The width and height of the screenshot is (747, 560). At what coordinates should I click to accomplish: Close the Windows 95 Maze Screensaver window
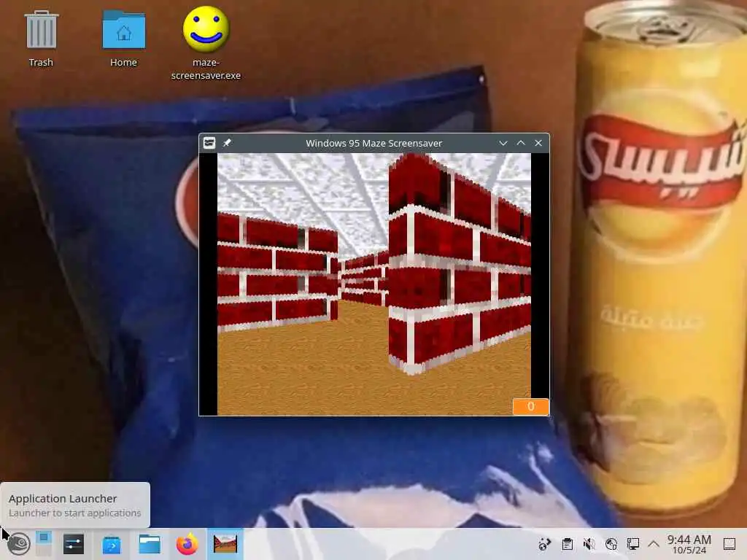point(538,143)
